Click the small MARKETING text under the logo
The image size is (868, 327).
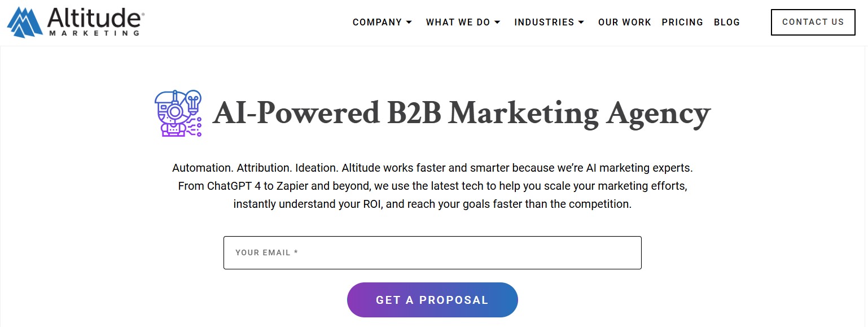94,33
